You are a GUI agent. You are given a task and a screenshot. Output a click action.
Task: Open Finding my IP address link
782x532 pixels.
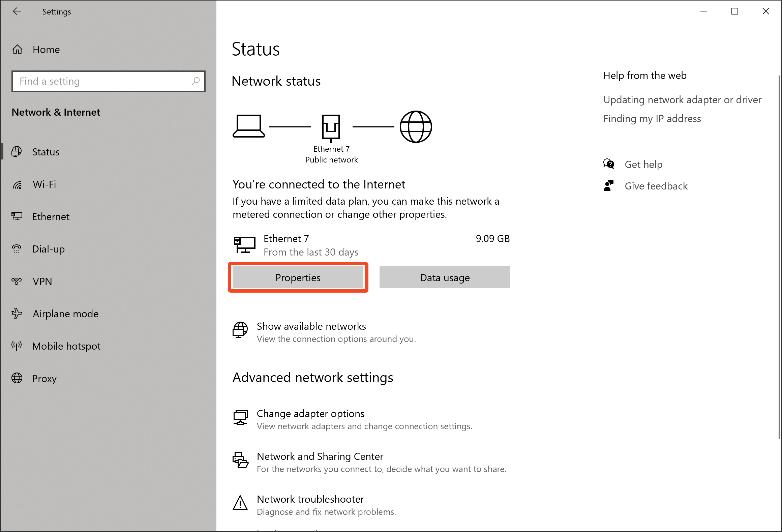click(652, 119)
